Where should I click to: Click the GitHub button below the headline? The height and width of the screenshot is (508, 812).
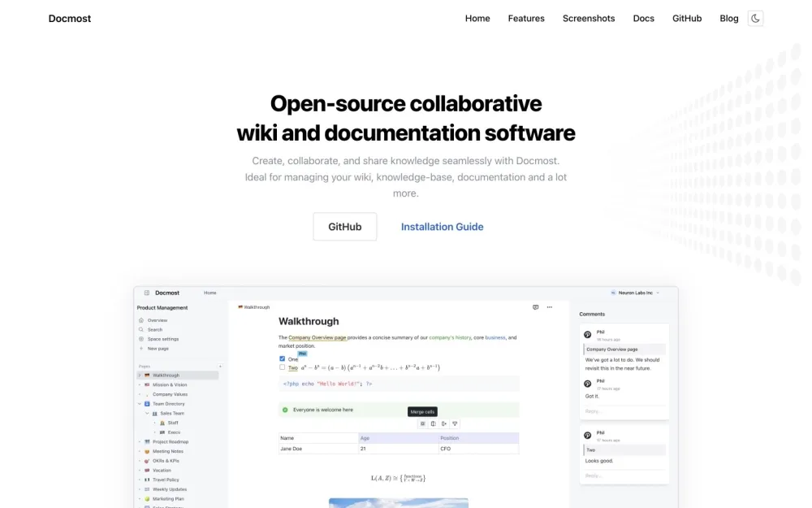(344, 226)
